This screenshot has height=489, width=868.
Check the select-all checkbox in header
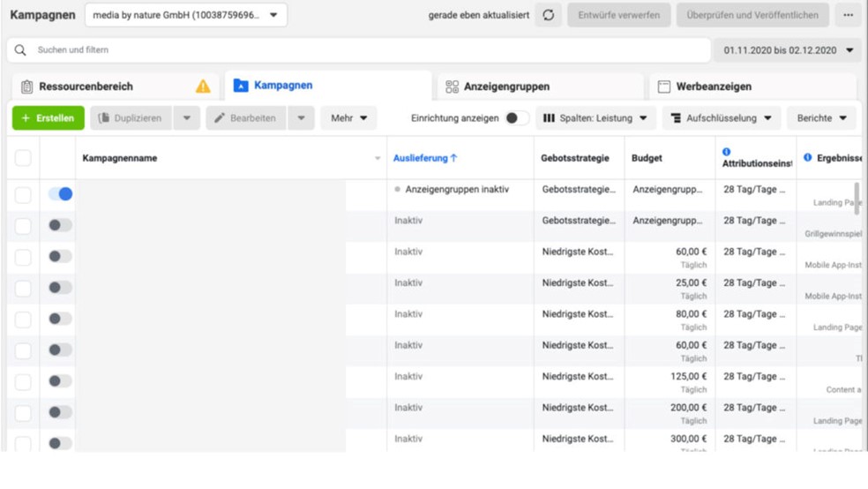tap(23, 158)
